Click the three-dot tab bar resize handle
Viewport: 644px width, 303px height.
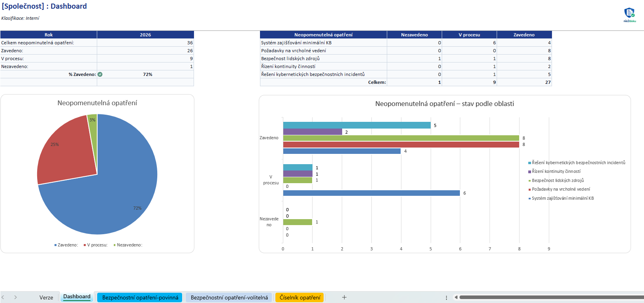[x=446, y=297]
